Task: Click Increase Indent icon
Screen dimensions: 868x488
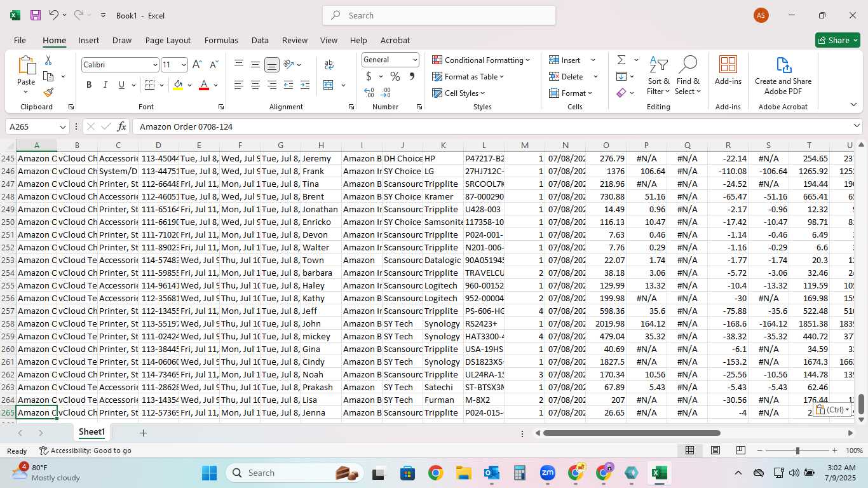Action: (x=305, y=85)
